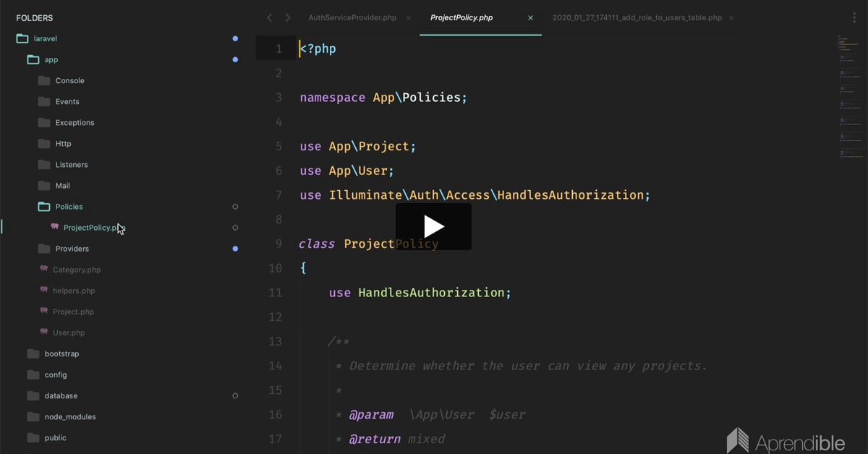Viewport: 868px width, 454px height.
Task: Expand the bootstrap folder
Action: [x=61, y=353]
